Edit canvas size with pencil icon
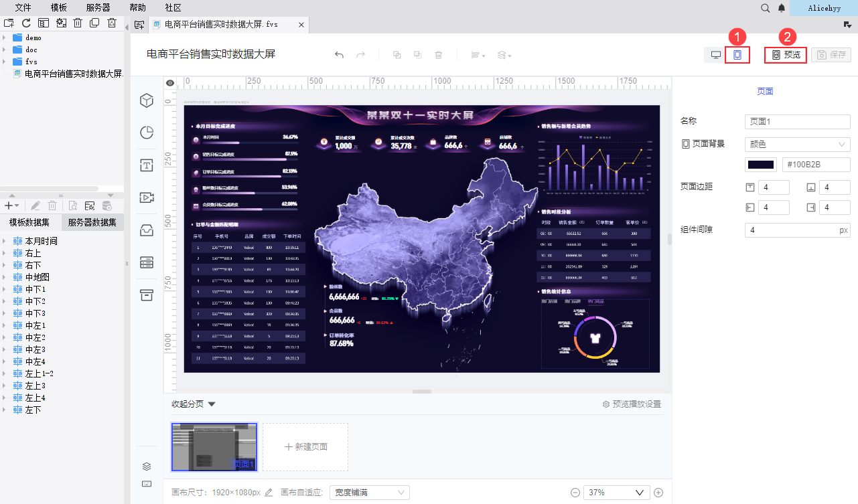This screenshot has width=858, height=504. tap(269, 493)
